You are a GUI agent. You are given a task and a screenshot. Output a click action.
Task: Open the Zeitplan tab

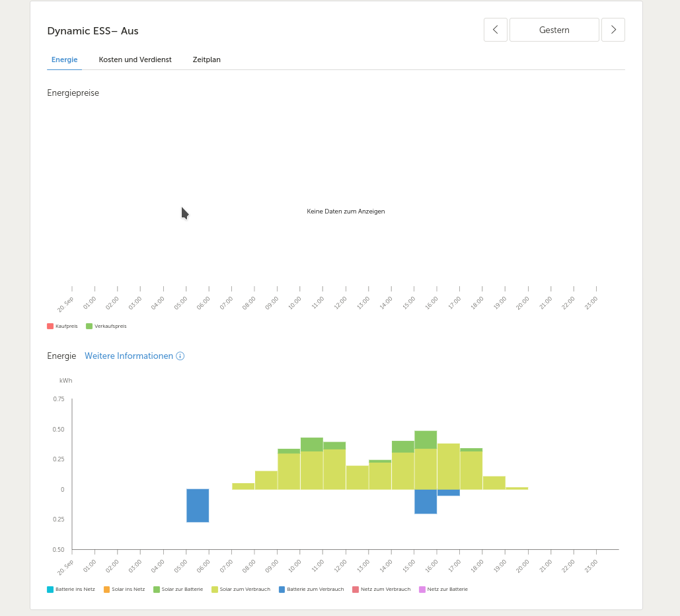tap(206, 60)
